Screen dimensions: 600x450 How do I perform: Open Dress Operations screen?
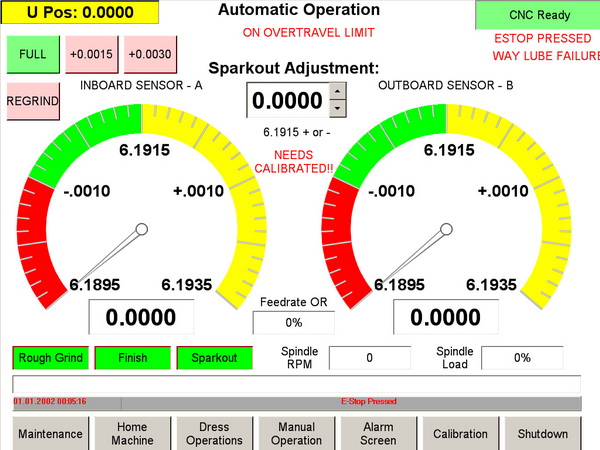click(214, 434)
